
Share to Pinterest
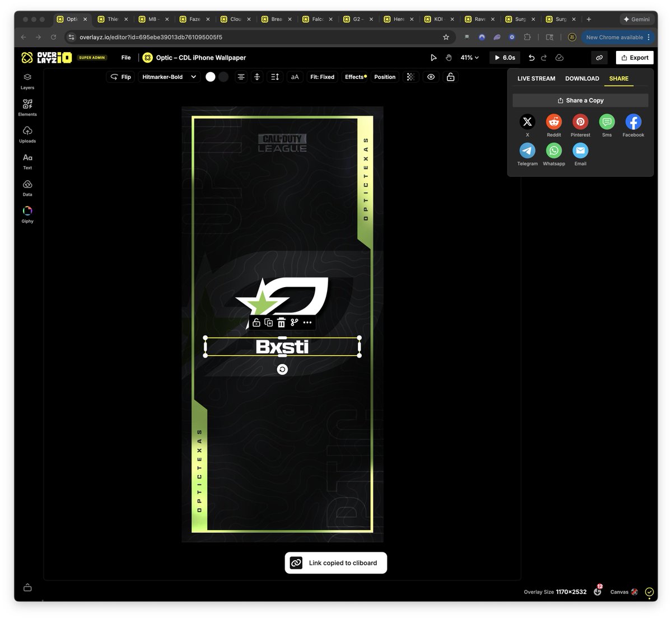[x=580, y=121]
